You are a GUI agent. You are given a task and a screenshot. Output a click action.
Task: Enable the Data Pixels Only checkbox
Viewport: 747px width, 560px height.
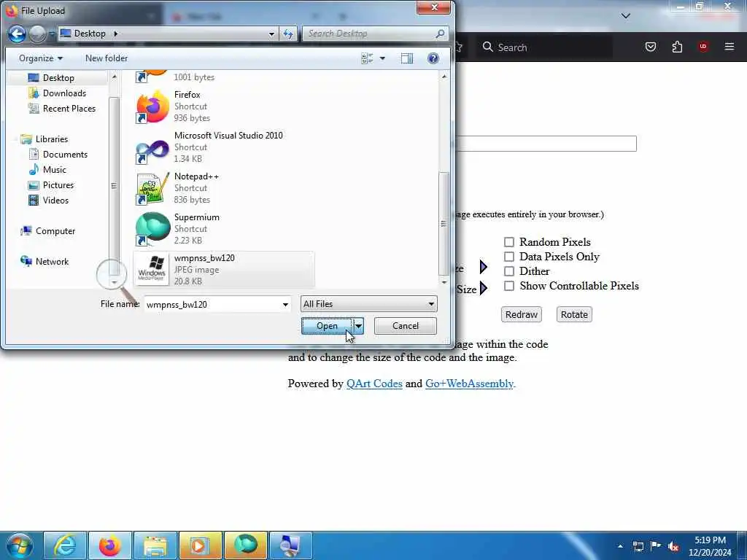tap(509, 257)
